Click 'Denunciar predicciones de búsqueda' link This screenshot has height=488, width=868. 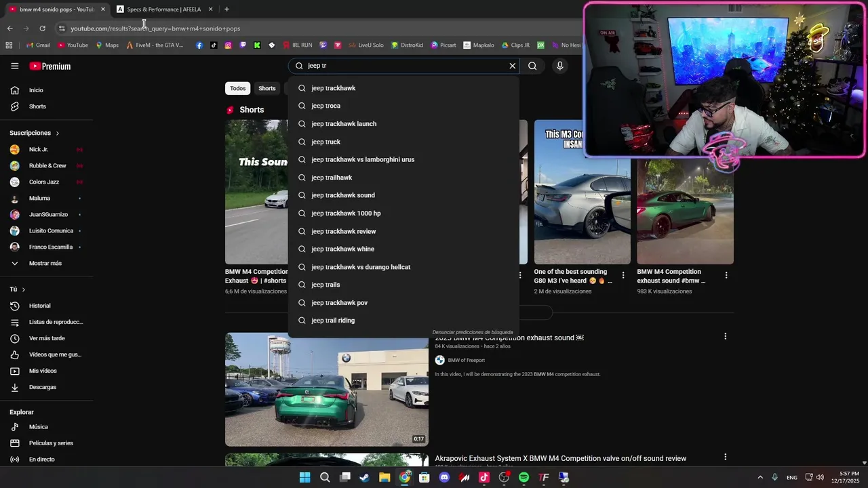(473, 332)
